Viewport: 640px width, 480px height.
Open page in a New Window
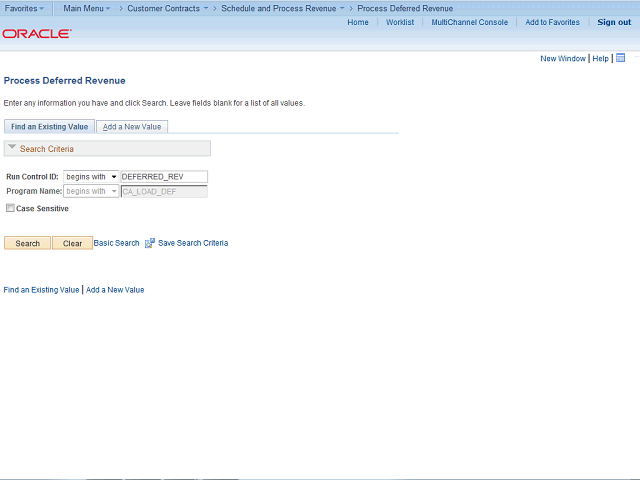(563, 58)
